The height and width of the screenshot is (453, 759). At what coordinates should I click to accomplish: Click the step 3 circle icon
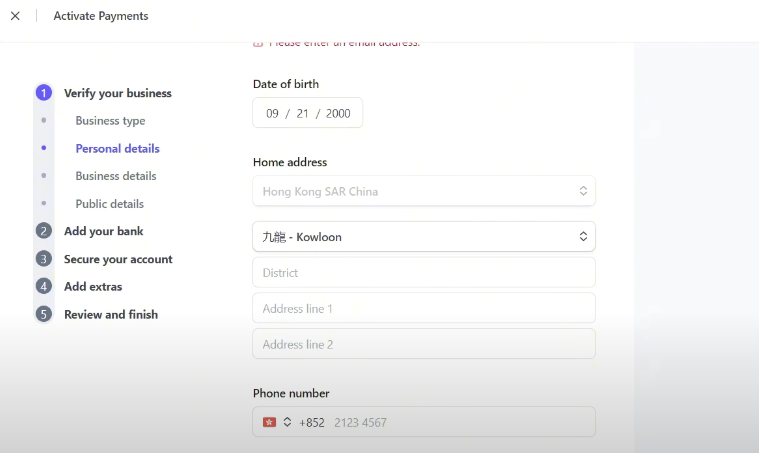43,259
